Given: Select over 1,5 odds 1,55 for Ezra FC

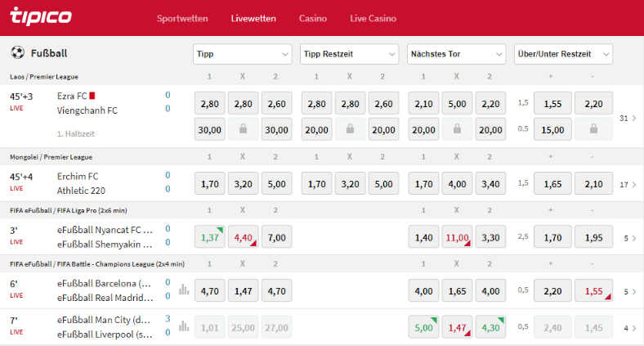Looking at the screenshot, I should pos(552,104).
